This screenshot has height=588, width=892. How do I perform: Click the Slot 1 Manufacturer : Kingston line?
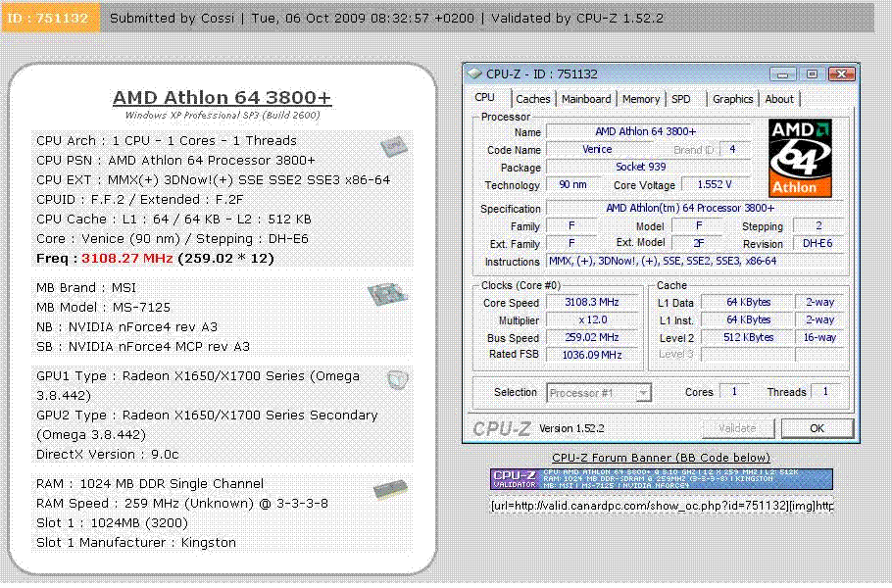click(136, 543)
